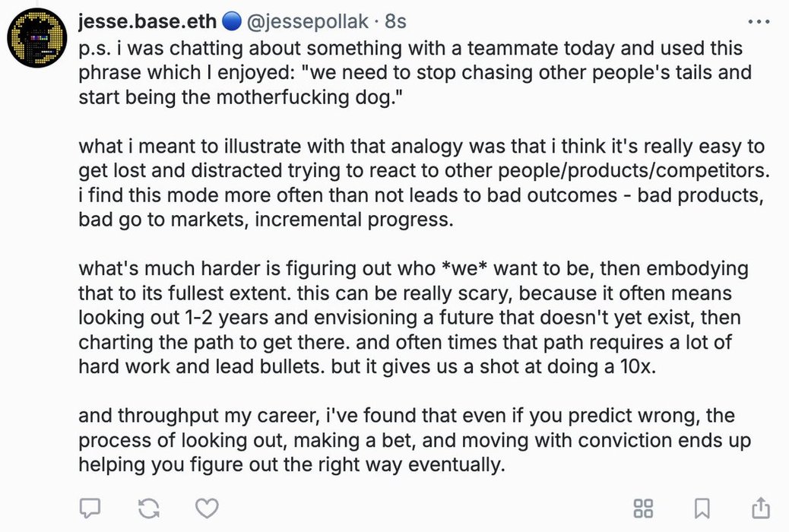789x532 pixels.
Task: Click the paragraph beginning "what i meant to illustrate"
Action: 424,182
